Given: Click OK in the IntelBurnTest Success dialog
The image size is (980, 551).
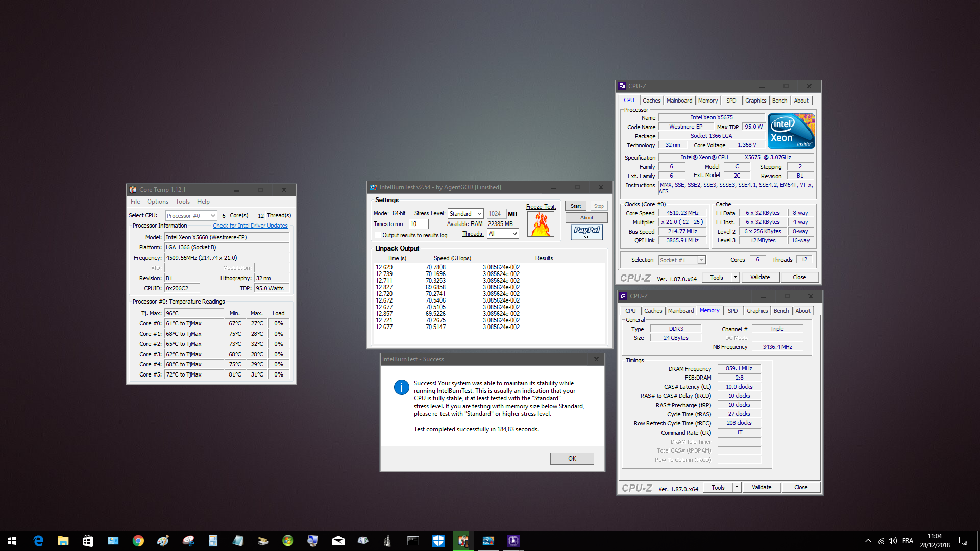Looking at the screenshot, I should pyautogui.click(x=572, y=458).
